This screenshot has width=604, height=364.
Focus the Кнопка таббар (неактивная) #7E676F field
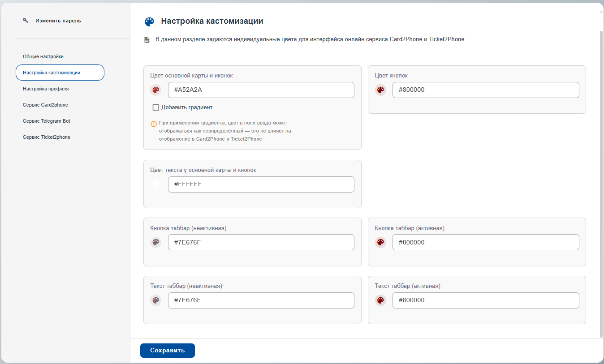point(261,242)
